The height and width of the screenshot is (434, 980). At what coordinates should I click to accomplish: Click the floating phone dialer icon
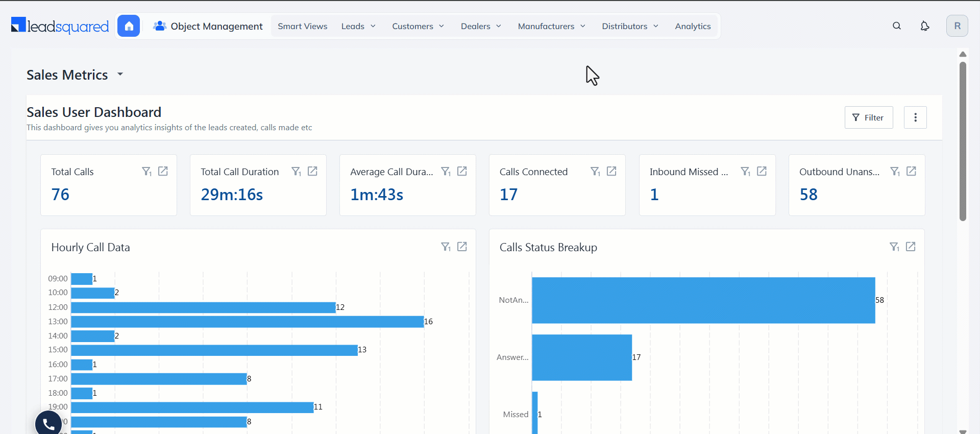coord(48,424)
